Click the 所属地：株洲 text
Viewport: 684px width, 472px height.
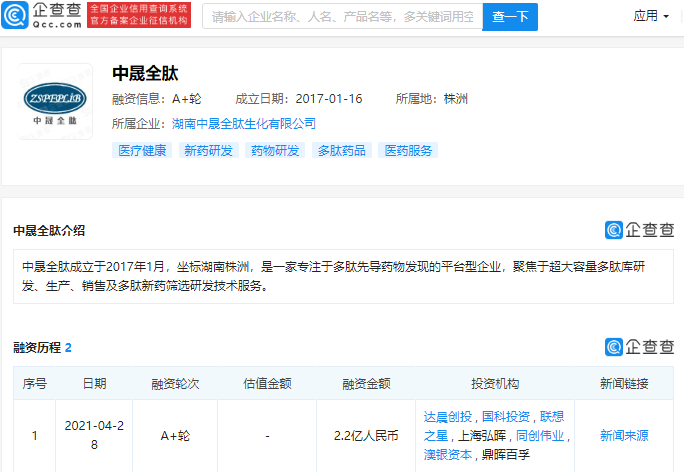(432, 99)
